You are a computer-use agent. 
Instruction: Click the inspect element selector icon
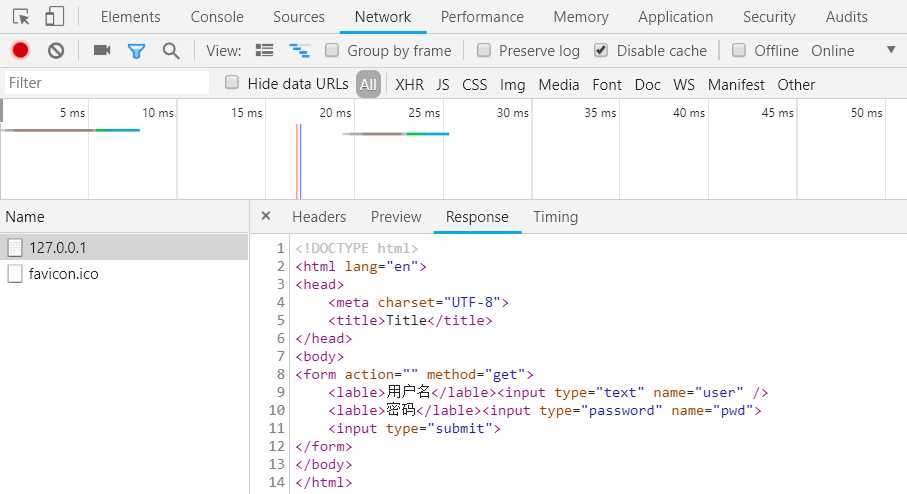click(x=21, y=17)
